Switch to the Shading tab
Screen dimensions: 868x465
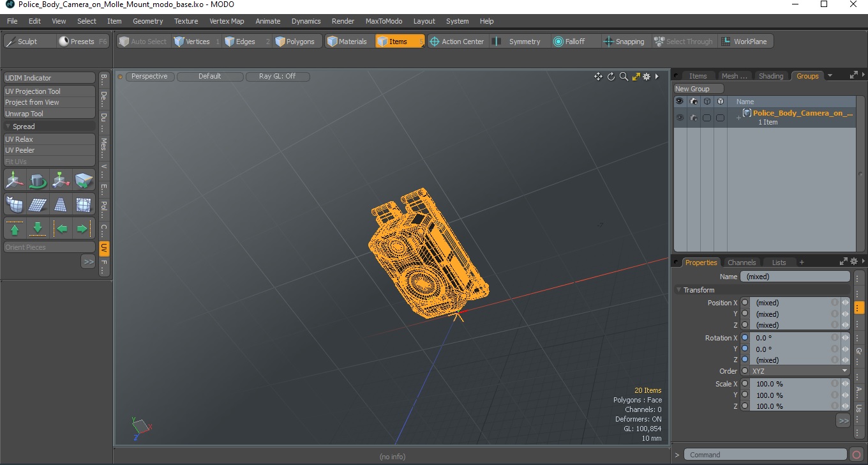(770, 76)
